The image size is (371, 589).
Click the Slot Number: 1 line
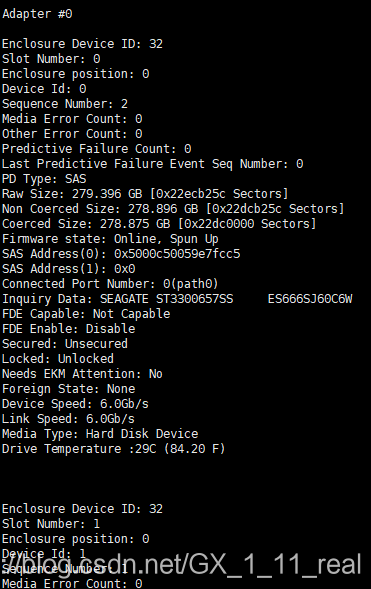51,524
